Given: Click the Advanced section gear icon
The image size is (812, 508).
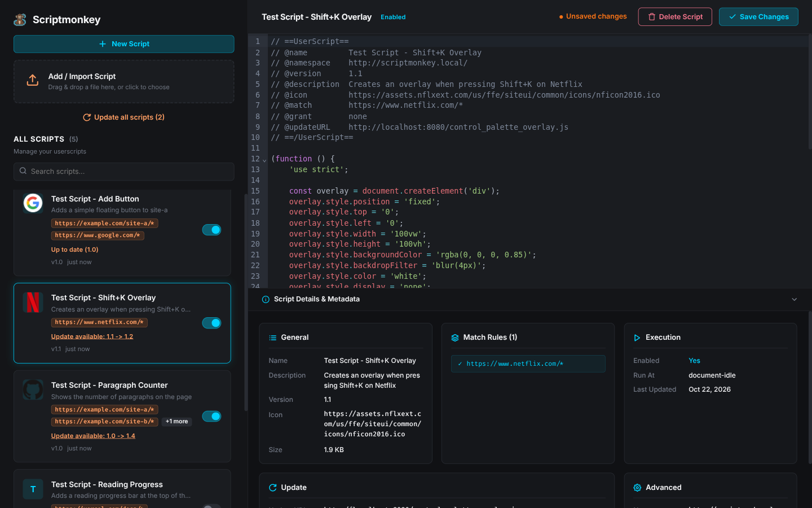Looking at the screenshot, I should [637, 488].
